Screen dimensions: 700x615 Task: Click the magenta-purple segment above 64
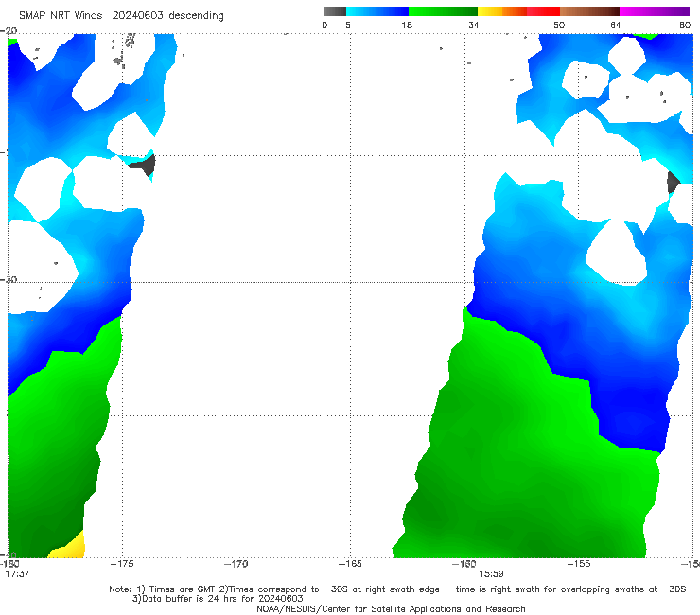point(655,11)
